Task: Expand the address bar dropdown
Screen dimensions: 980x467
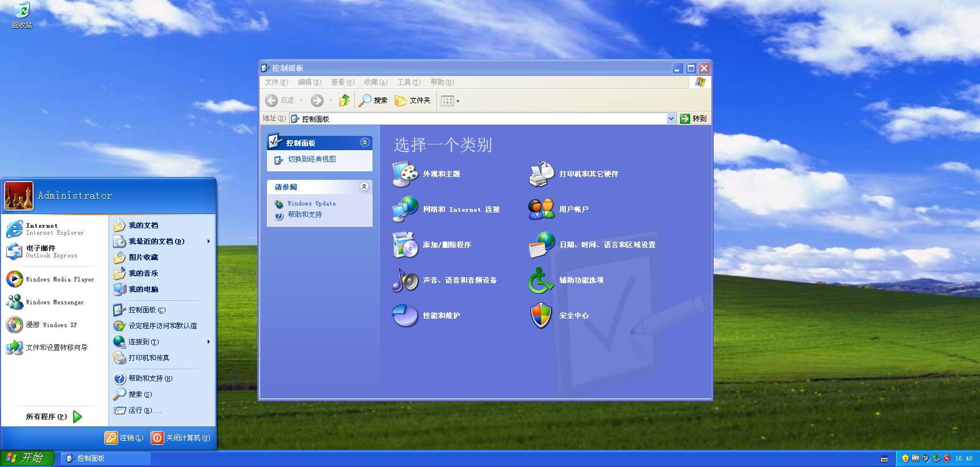Action: click(x=671, y=119)
